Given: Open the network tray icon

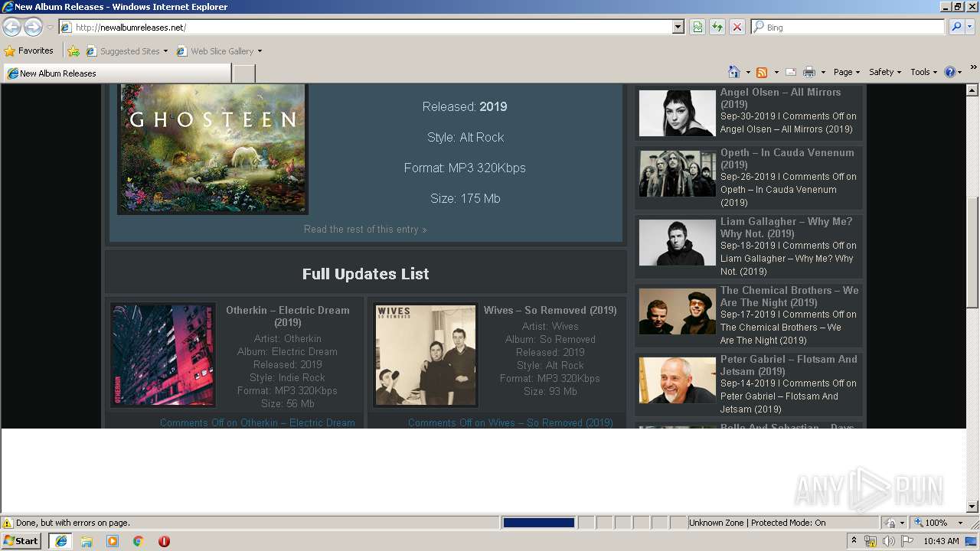Looking at the screenshot, I should 871,541.
